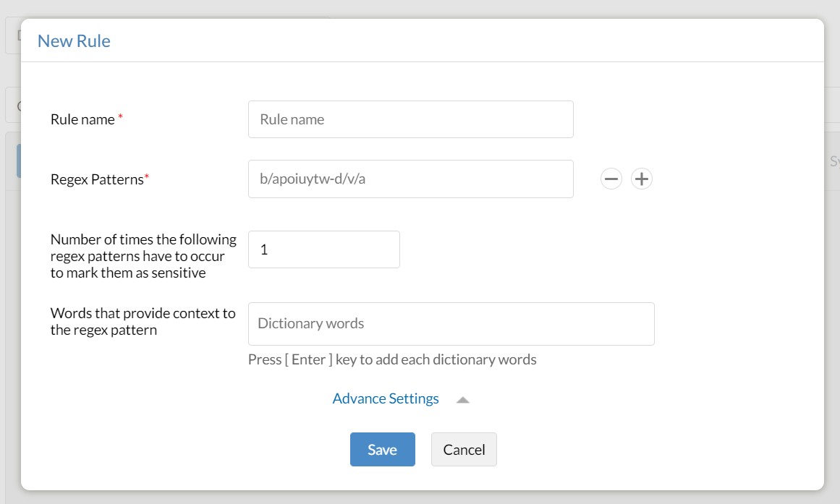Click the 'Number of times' occurrence label
Screen dimensions: 840x504
tap(143, 256)
